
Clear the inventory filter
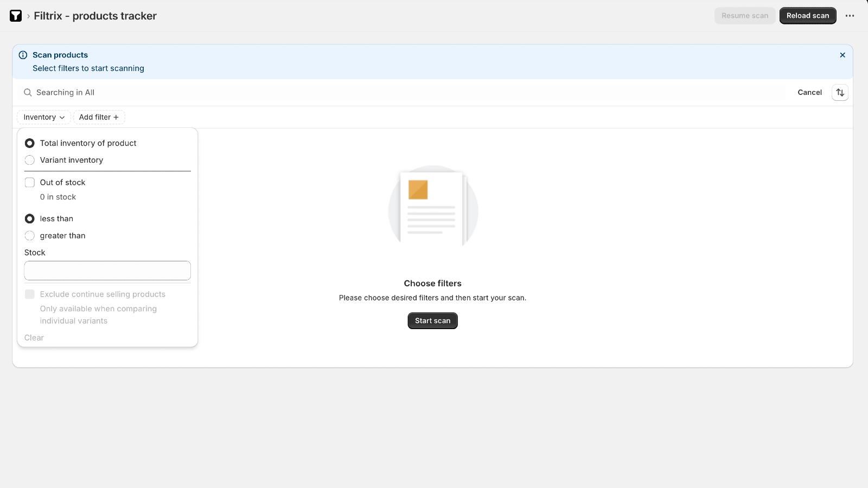point(34,338)
